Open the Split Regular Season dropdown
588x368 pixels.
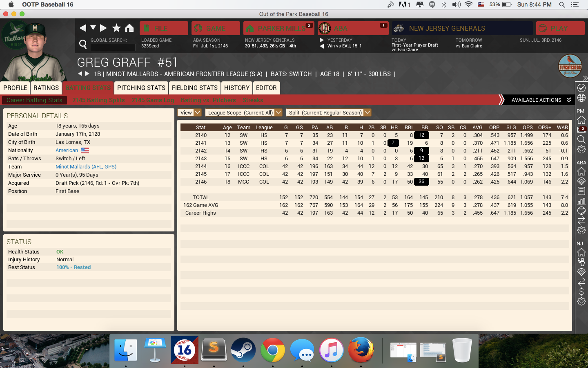(x=328, y=112)
